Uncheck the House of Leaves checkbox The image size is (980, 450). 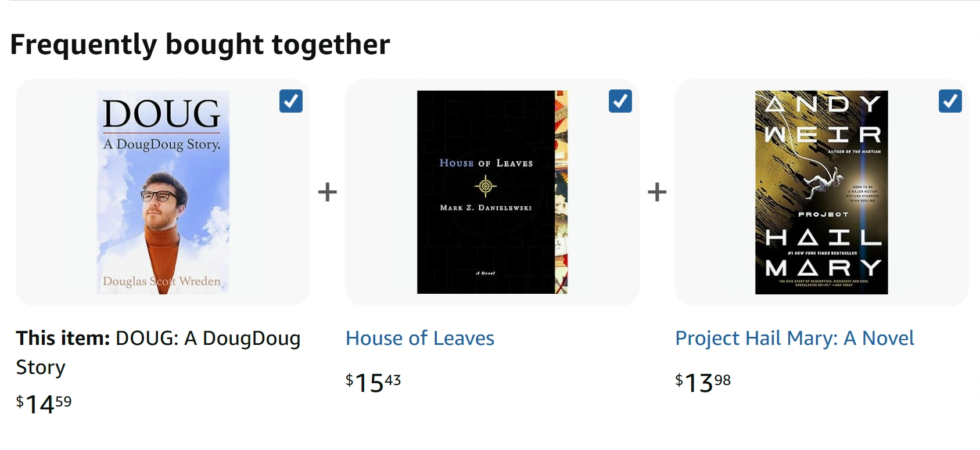point(620,101)
